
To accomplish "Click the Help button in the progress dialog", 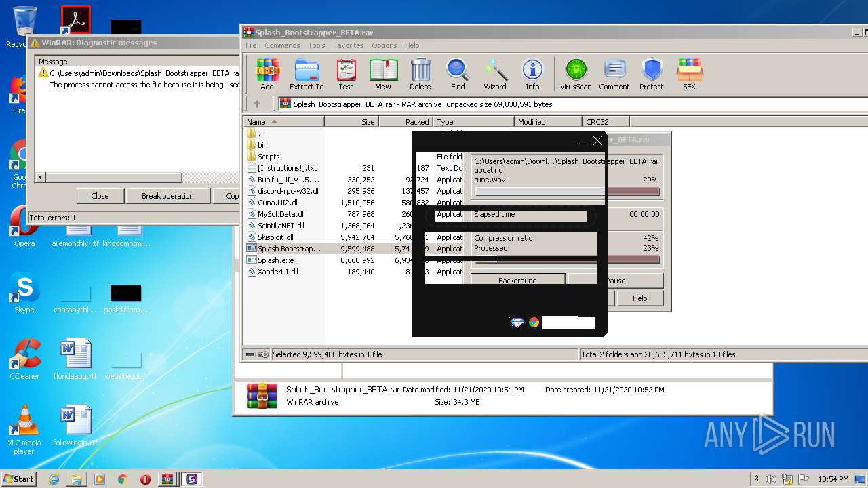I will tap(639, 298).
